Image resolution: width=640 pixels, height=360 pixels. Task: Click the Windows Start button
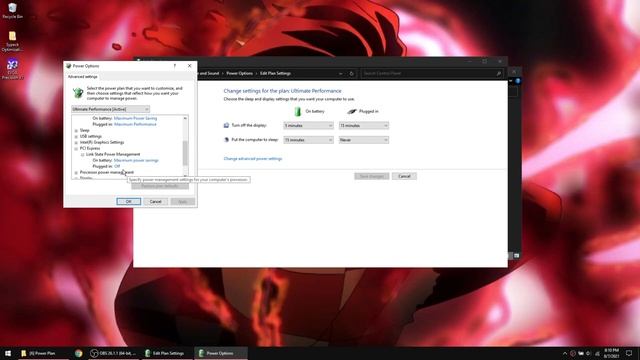(8, 353)
